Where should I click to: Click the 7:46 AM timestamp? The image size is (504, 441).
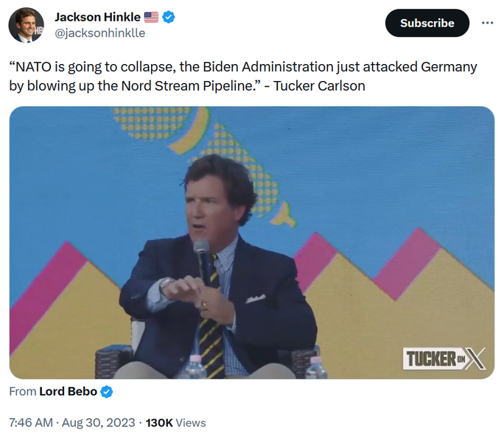pyautogui.click(x=31, y=423)
